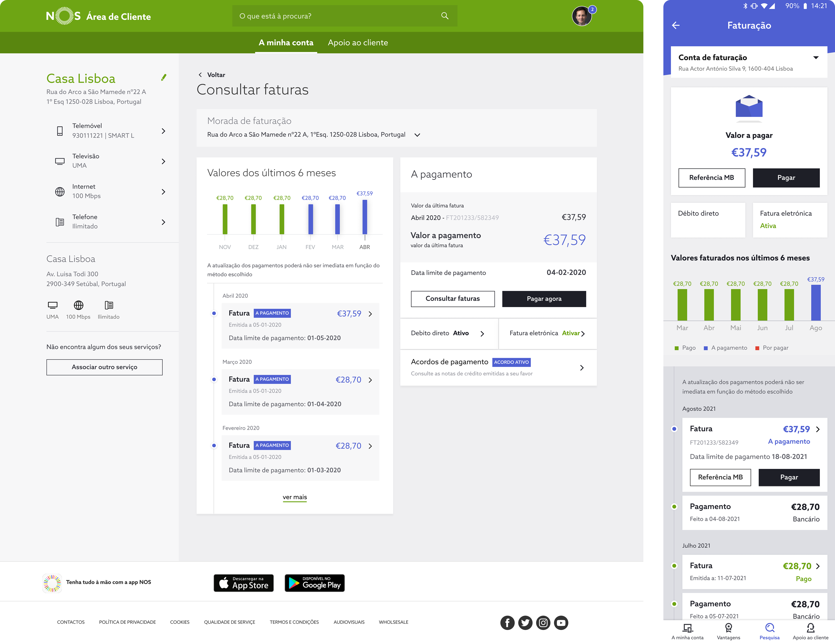835x644 pixels.
Task: Click Google Play download badge
Action: (314, 583)
